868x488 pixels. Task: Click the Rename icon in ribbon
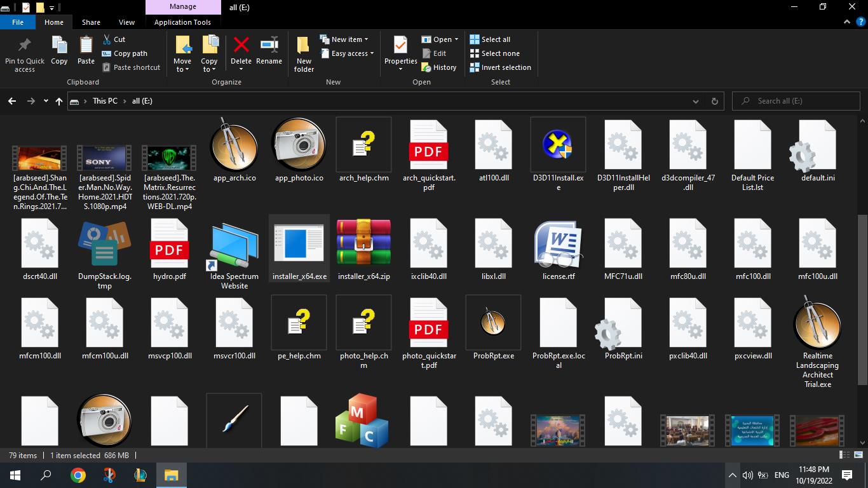(269, 52)
